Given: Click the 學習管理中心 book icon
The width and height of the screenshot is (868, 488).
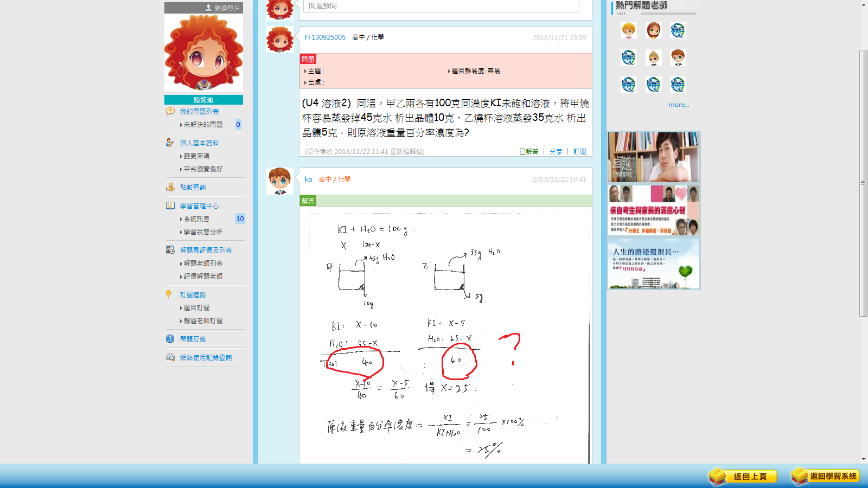Looking at the screenshot, I should (170, 206).
